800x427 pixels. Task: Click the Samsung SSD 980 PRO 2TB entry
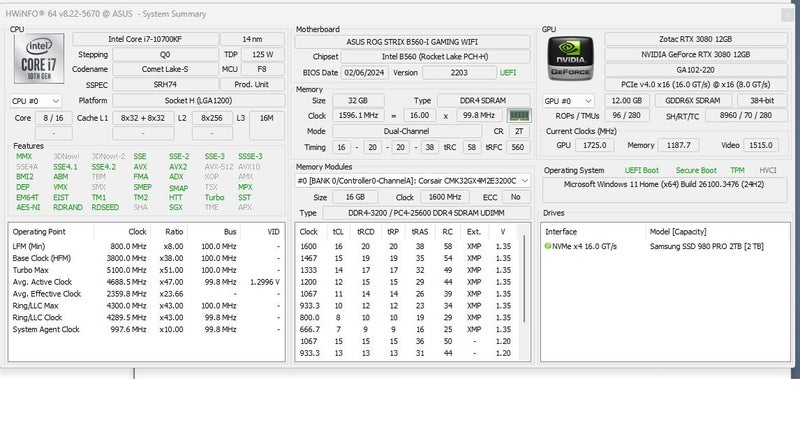[707, 246]
